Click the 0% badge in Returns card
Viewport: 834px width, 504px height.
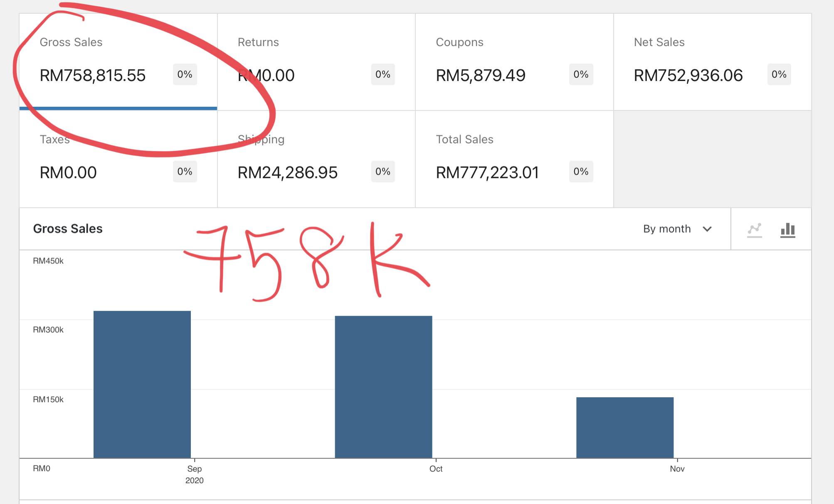pyautogui.click(x=383, y=74)
